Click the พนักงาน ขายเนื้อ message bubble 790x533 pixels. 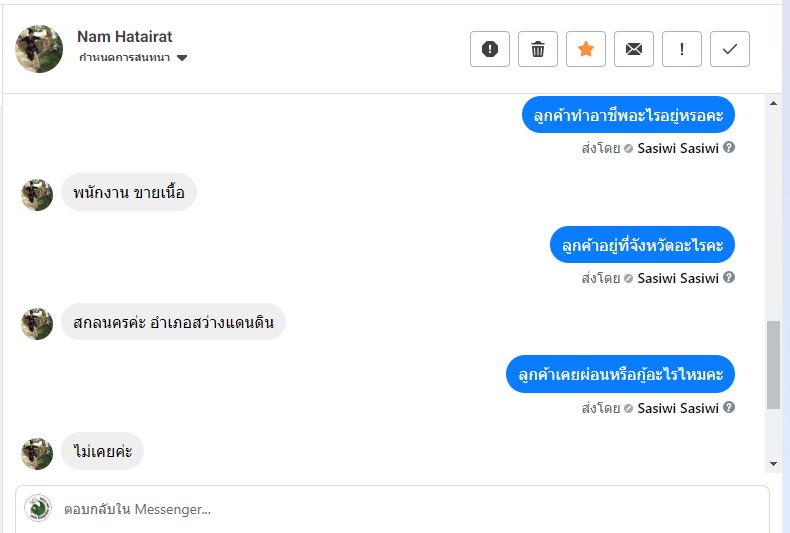(129, 193)
